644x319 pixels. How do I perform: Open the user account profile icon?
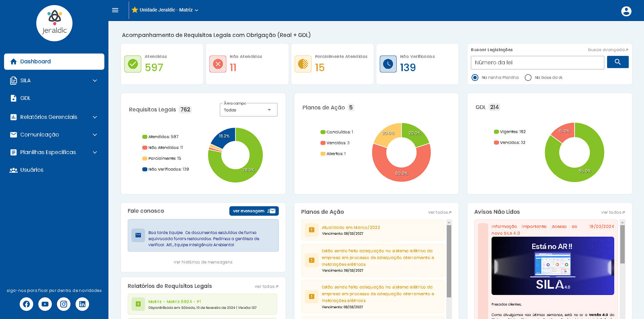626,11
